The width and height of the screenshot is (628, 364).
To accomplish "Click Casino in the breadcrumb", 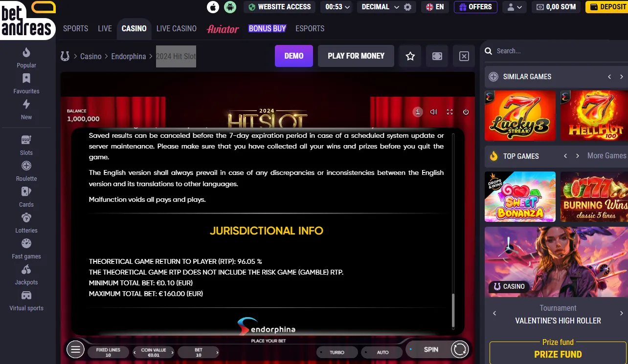I will coord(91,56).
